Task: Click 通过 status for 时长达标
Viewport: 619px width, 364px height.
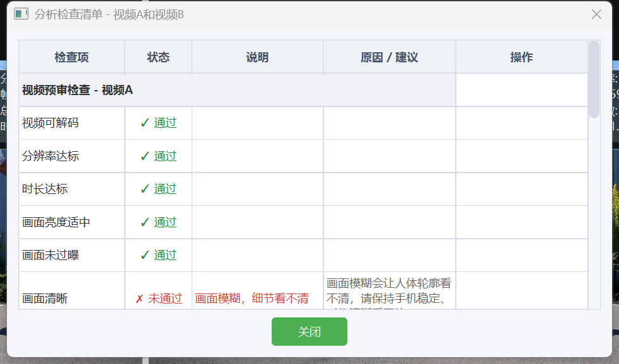Action: 158,189
